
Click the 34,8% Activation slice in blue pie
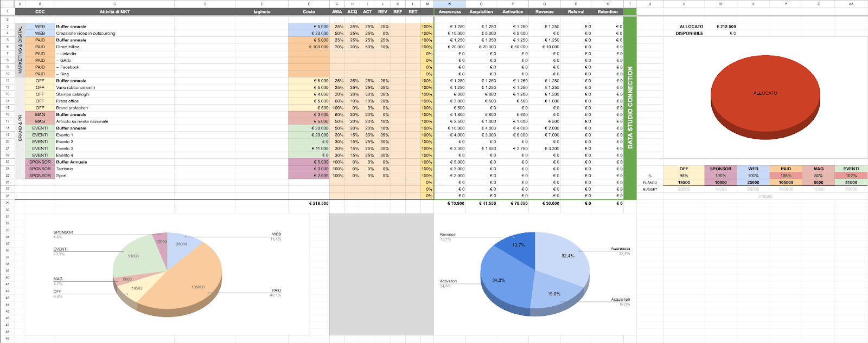[502, 277]
